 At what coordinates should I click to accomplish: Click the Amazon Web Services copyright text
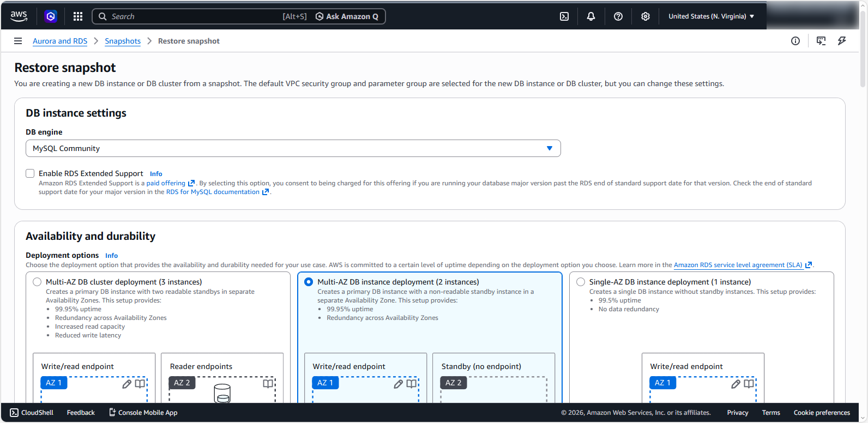[636, 413]
